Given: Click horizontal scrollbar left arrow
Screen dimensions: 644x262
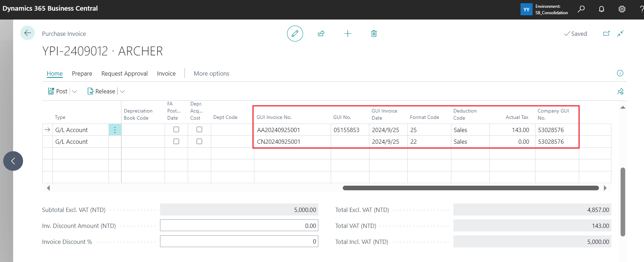Looking at the screenshot, I should pos(48,188).
